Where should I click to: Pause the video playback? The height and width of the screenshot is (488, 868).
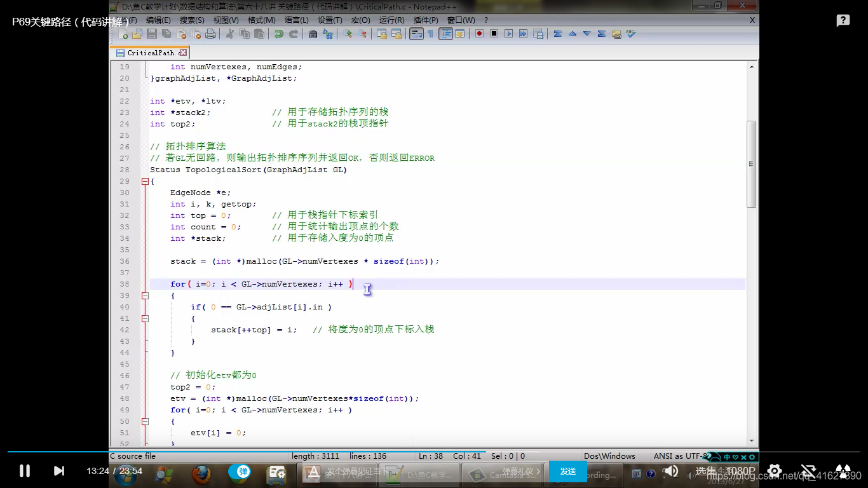pyautogui.click(x=25, y=471)
